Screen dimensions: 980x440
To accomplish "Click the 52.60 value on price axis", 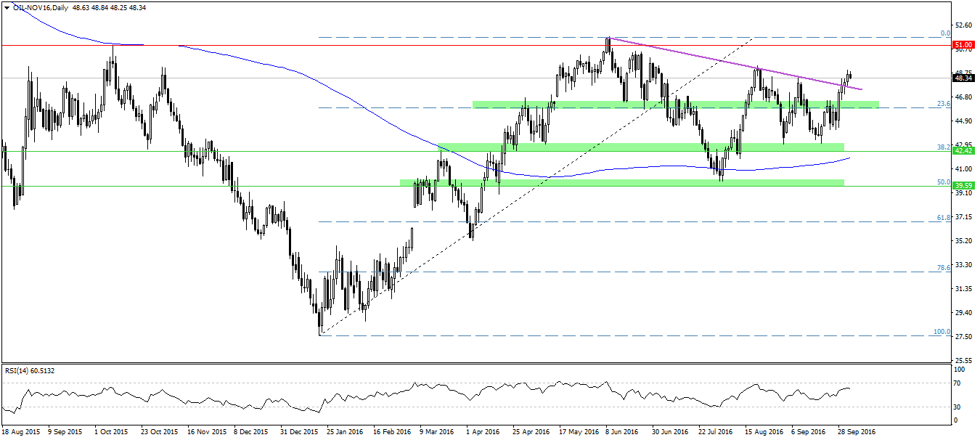I will click(964, 25).
